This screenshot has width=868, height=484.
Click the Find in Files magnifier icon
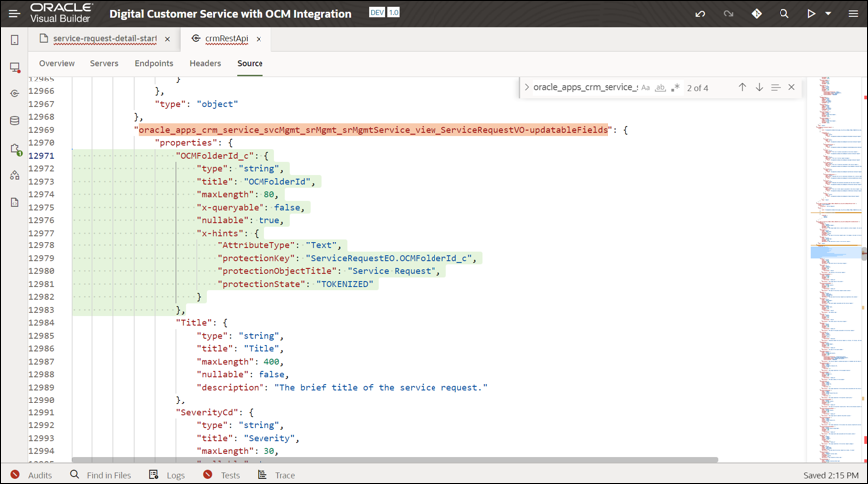pyautogui.click(x=75, y=475)
